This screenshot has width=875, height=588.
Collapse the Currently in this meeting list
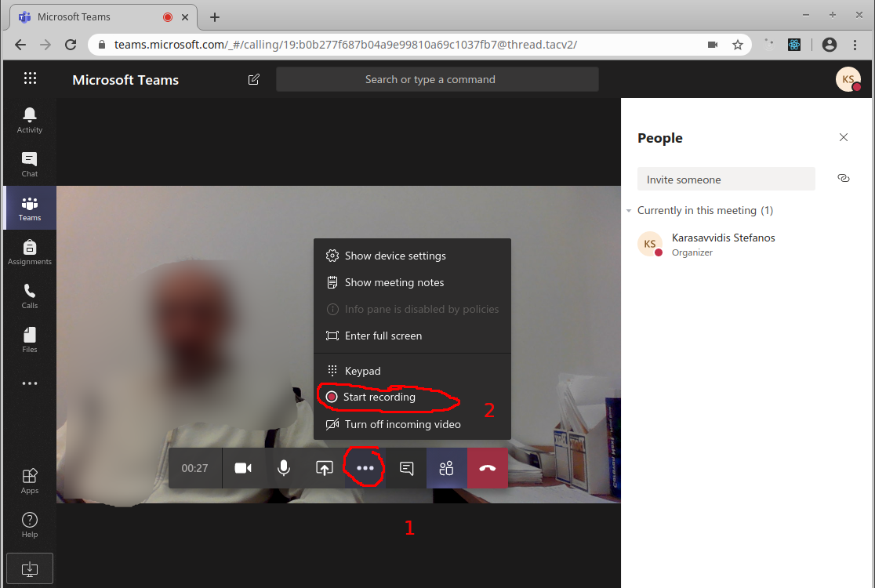tap(630, 211)
